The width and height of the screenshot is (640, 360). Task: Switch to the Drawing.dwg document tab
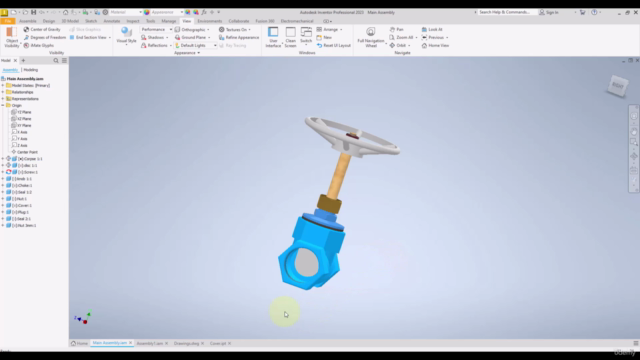[187, 343]
